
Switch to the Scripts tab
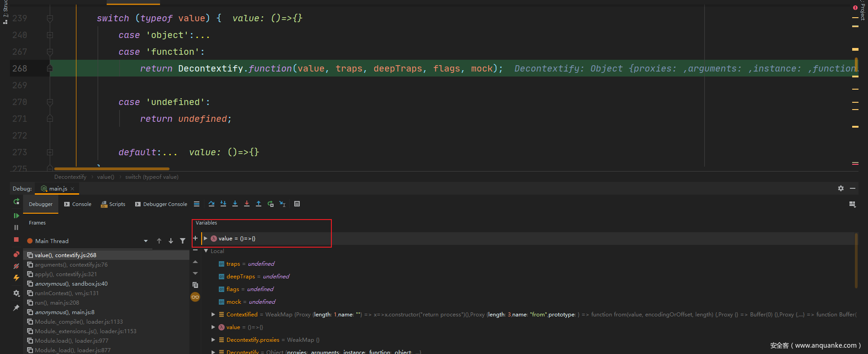click(113, 204)
